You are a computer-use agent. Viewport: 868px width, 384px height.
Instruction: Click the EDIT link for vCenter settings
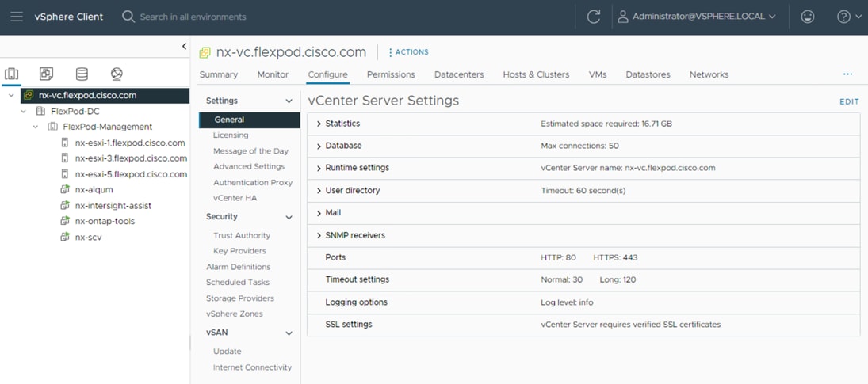pyautogui.click(x=849, y=102)
